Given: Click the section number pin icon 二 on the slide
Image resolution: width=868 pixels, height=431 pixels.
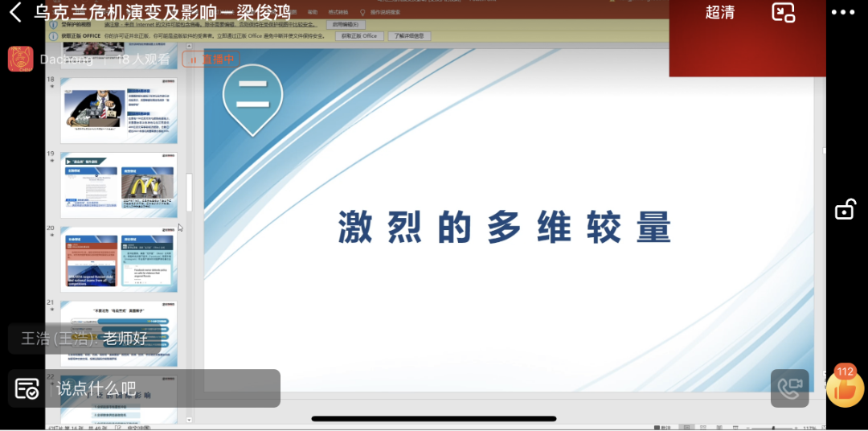Looking at the screenshot, I should 253,100.
